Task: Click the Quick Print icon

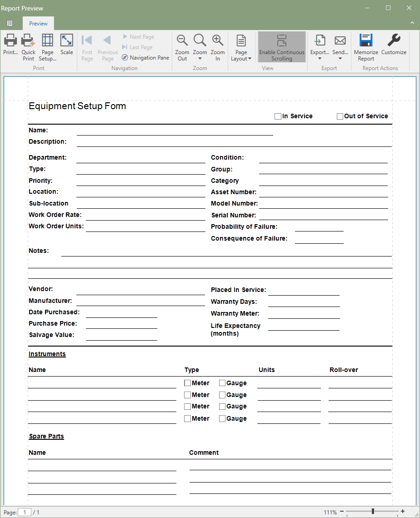Action: 28,40
